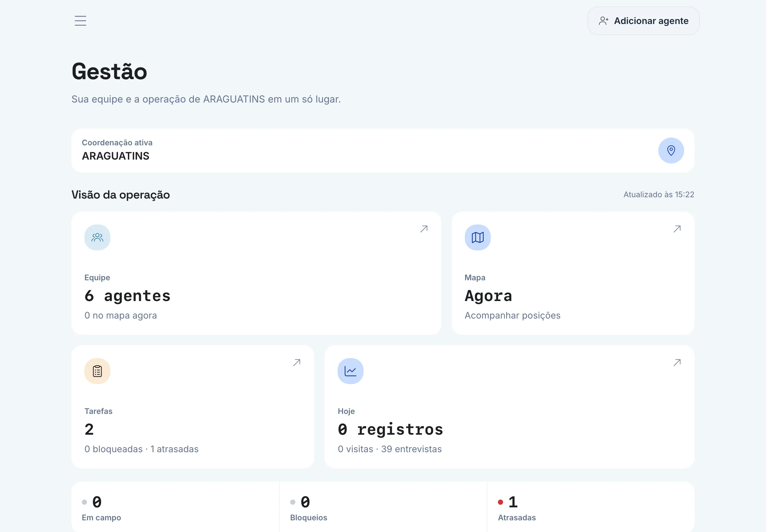Click the Tarefas clipboard icon
The image size is (766, 532).
[97, 371]
